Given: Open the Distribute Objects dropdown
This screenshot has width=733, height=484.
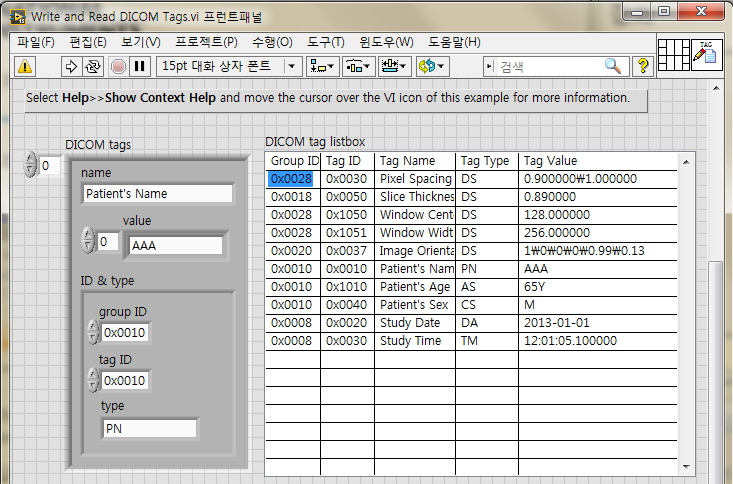Looking at the screenshot, I should click(x=358, y=66).
